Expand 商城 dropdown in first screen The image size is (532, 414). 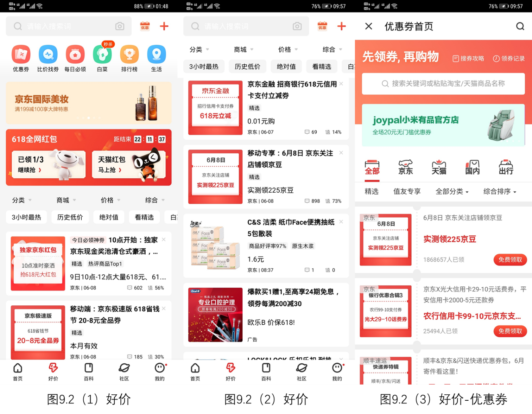[x=66, y=200]
